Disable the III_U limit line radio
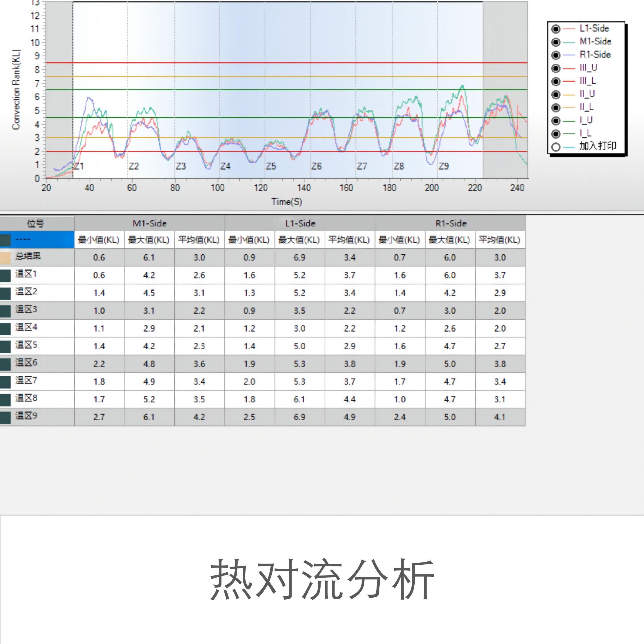This screenshot has height=644, width=644. (x=556, y=68)
